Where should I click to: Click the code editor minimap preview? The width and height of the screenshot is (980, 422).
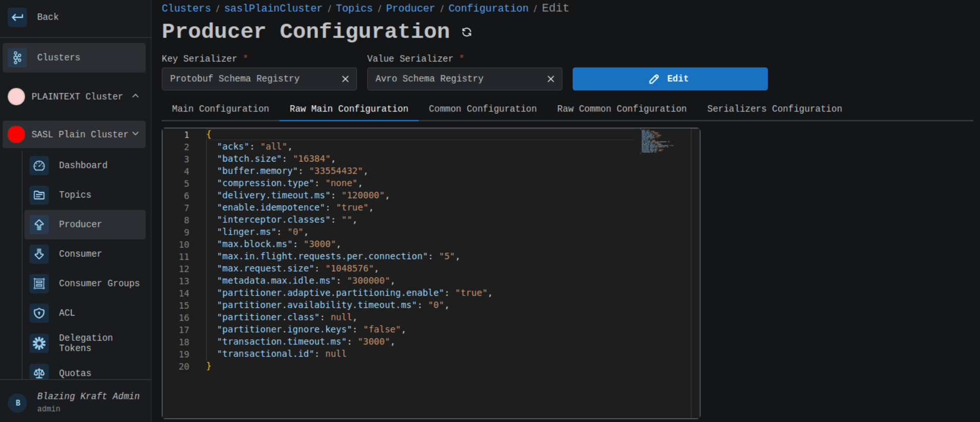(656, 141)
